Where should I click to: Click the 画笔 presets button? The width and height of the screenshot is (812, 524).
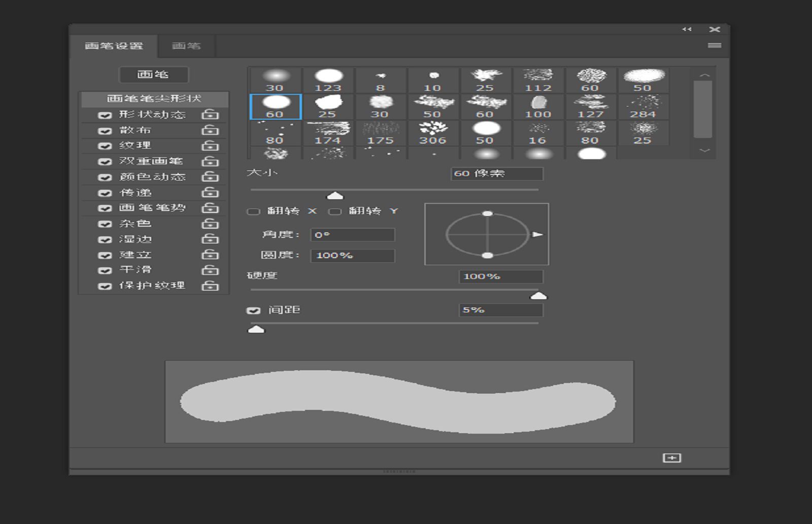pos(153,75)
